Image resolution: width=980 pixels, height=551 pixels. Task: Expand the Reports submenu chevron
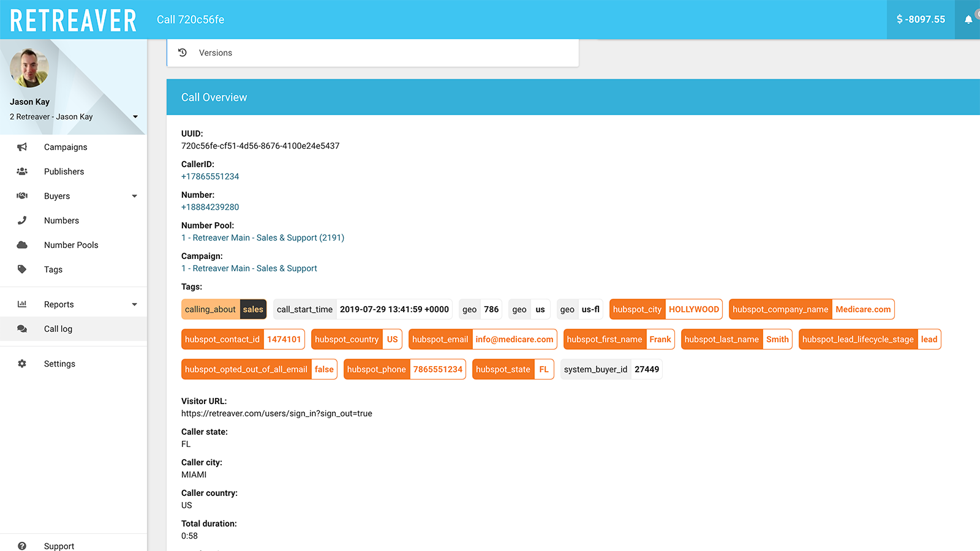tap(134, 304)
